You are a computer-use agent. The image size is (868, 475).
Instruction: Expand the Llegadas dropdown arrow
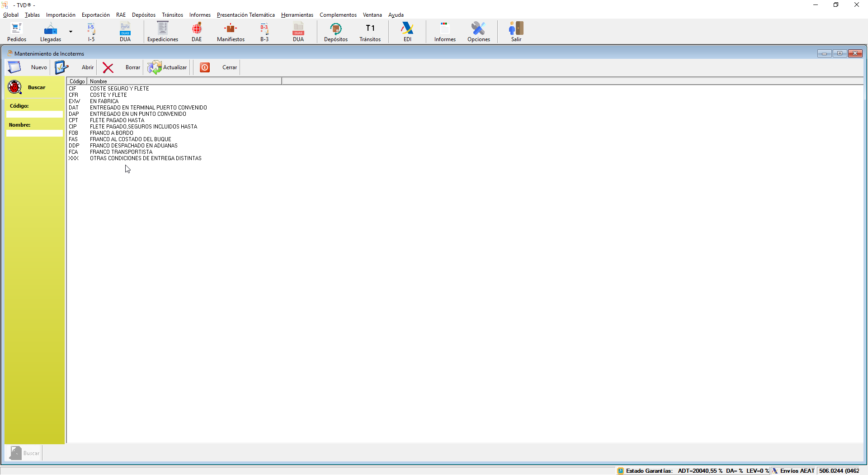(71, 32)
